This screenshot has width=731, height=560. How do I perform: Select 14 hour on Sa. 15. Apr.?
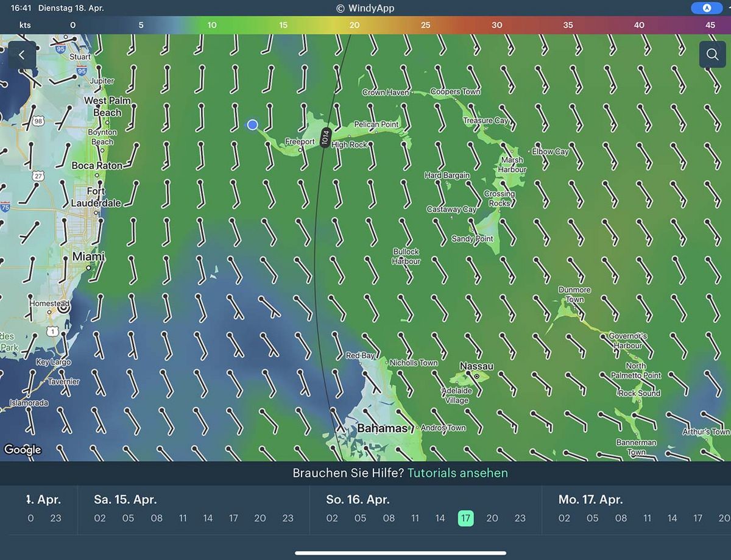click(x=208, y=518)
